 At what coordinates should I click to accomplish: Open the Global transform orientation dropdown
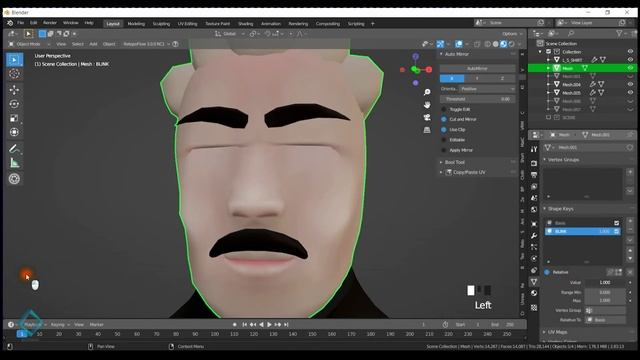pyautogui.click(x=229, y=34)
